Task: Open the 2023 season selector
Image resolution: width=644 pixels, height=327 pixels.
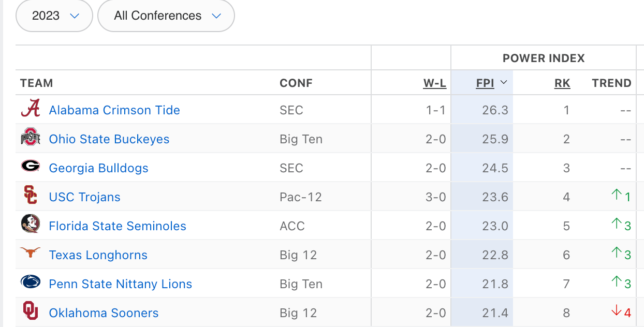Action: tap(54, 16)
